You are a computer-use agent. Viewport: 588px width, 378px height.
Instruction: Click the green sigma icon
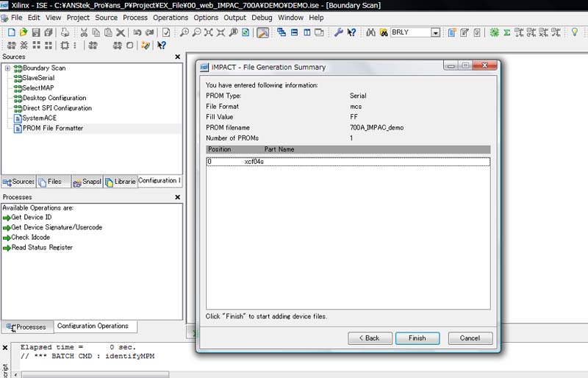pyautogui.click(x=507, y=32)
